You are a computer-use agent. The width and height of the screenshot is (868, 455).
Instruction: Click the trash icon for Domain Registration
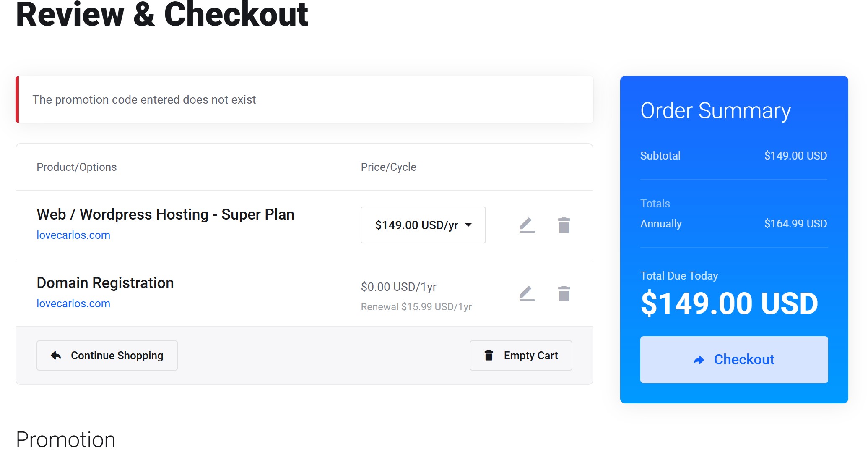564,293
